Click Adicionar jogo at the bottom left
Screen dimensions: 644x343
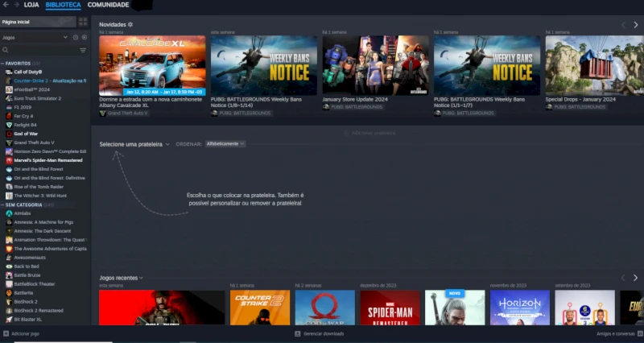tap(22, 334)
